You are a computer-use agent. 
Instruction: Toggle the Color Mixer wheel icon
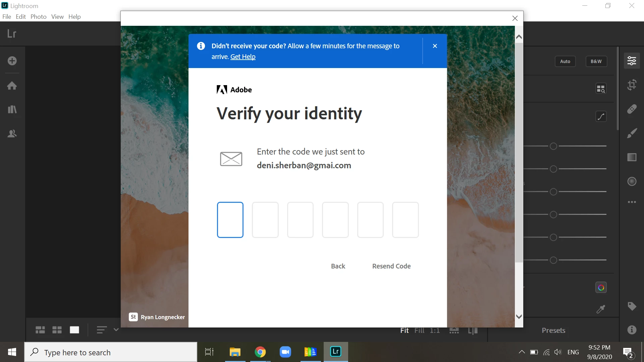pos(601,288)
